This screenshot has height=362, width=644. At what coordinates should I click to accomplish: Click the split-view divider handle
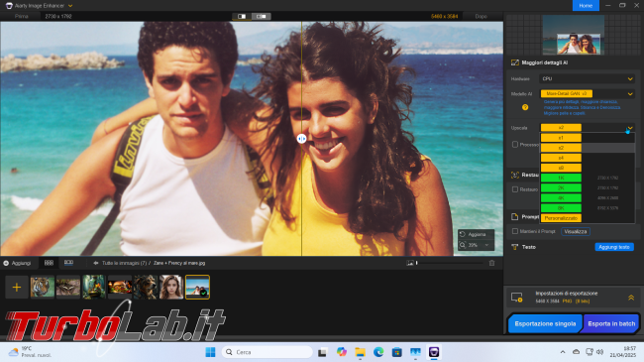tap(301, 139)
